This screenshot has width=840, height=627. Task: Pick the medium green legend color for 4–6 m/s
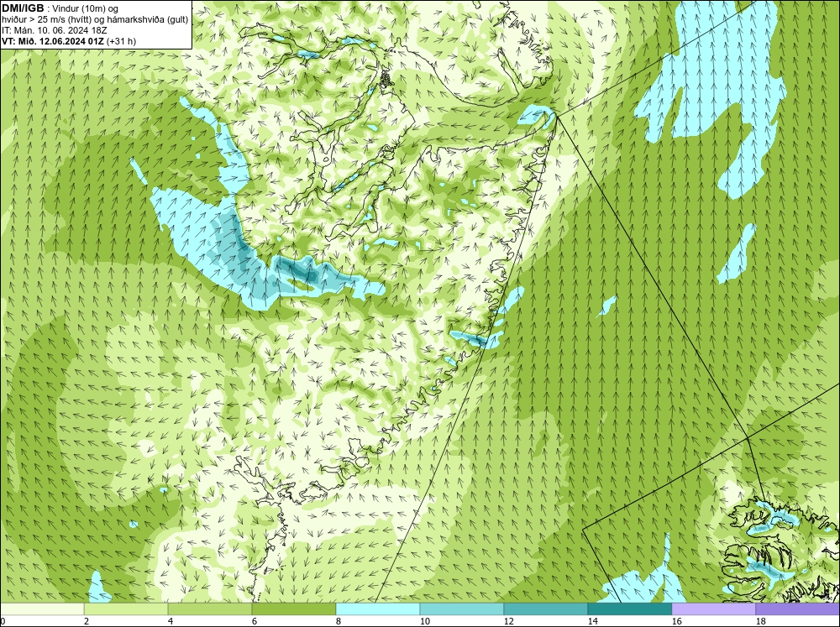[210, 609]
